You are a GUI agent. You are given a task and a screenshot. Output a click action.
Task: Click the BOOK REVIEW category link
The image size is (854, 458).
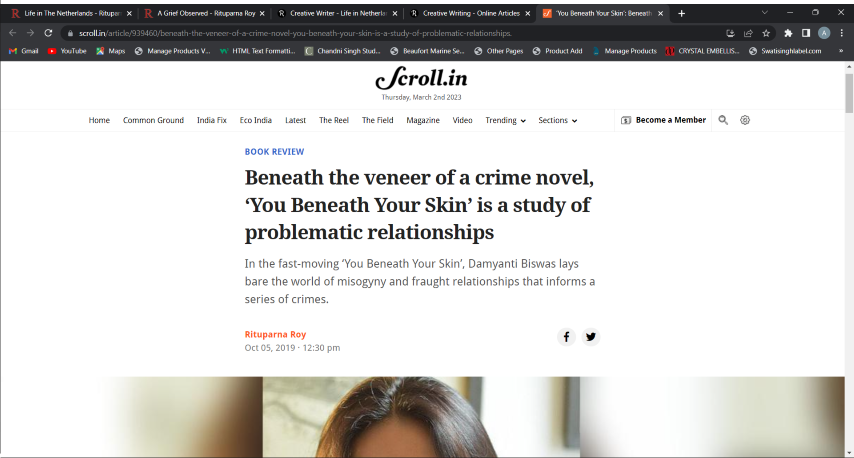point(274,152)
